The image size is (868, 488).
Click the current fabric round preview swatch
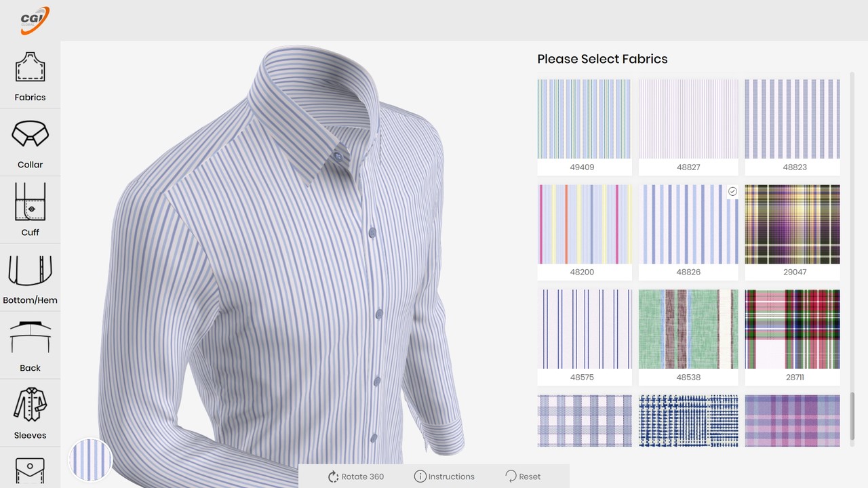click(90, 460)
